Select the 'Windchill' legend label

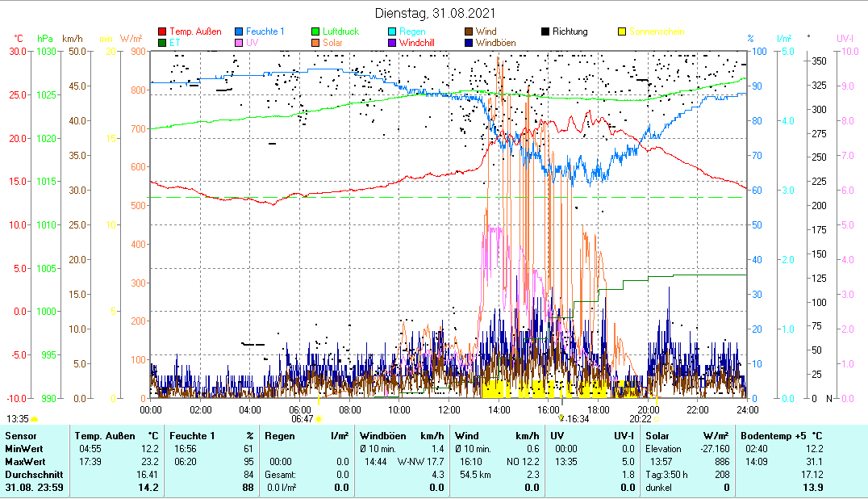pos(417,43)
